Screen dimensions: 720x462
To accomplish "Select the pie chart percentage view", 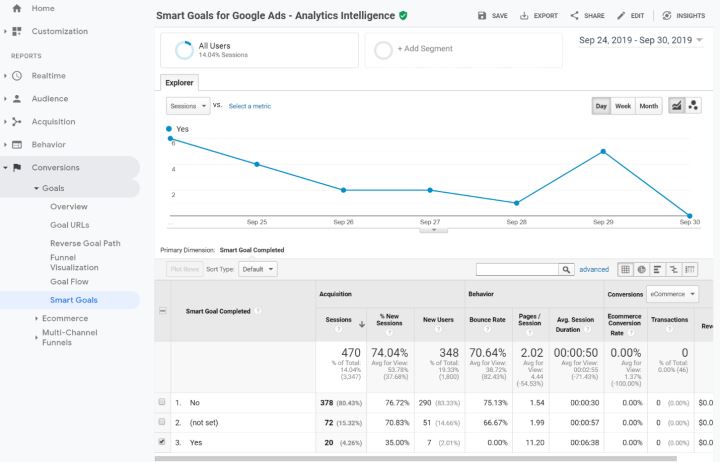I will click(x=641, y=270).
